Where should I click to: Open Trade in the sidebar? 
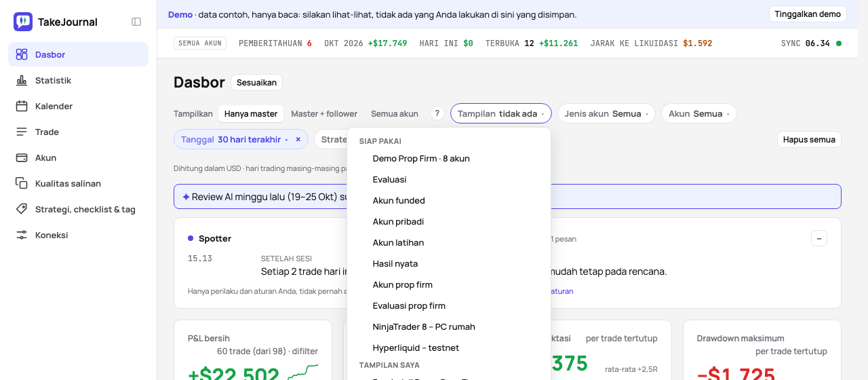tap(78, 132)
